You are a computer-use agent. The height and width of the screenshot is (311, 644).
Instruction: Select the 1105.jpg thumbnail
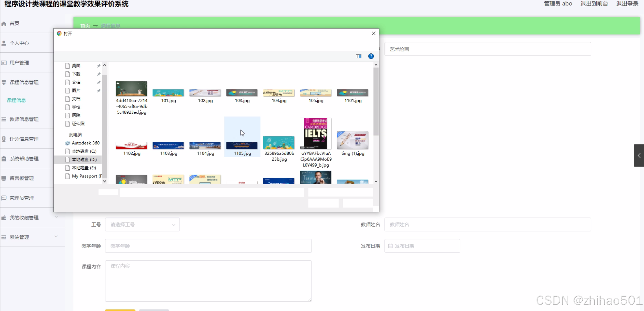coord(242,146)
